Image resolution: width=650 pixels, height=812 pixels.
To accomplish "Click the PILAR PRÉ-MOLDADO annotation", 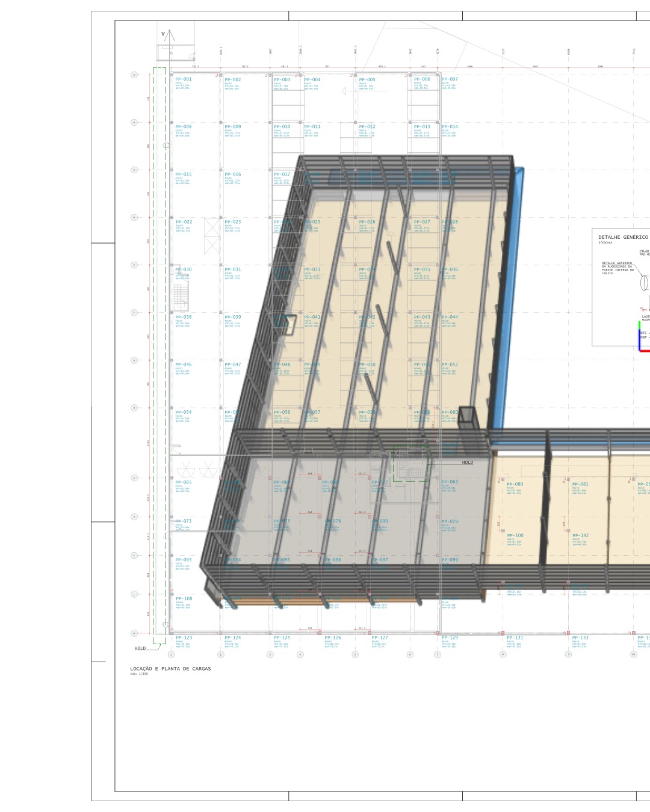I will click(x=644, y=251).
